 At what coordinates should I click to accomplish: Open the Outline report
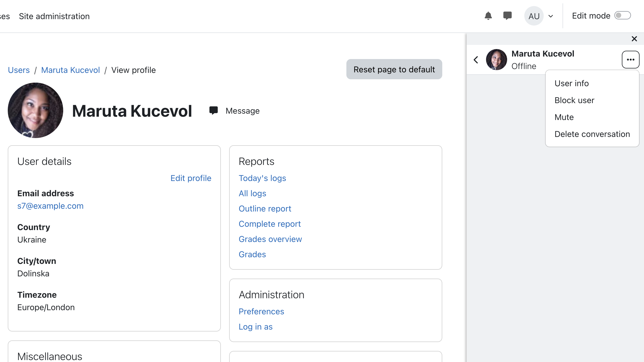pyautogui.click(x=265, y=209)
